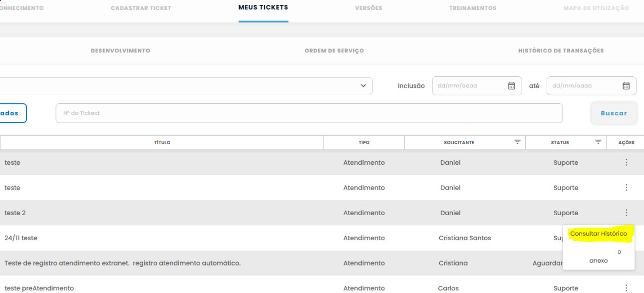Image resolution: width=644 pixels, height=293 pixels.
Task: Expand the wide dropdown next to Inclusão
Action: [x=363, y=86]
